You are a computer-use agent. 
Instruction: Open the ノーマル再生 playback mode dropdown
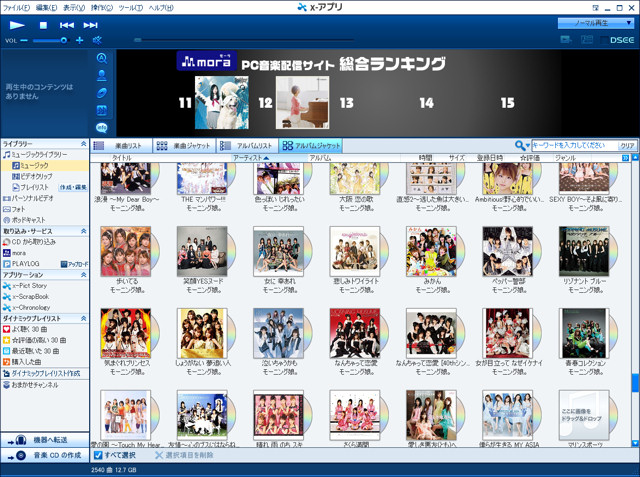coord(596,23)
